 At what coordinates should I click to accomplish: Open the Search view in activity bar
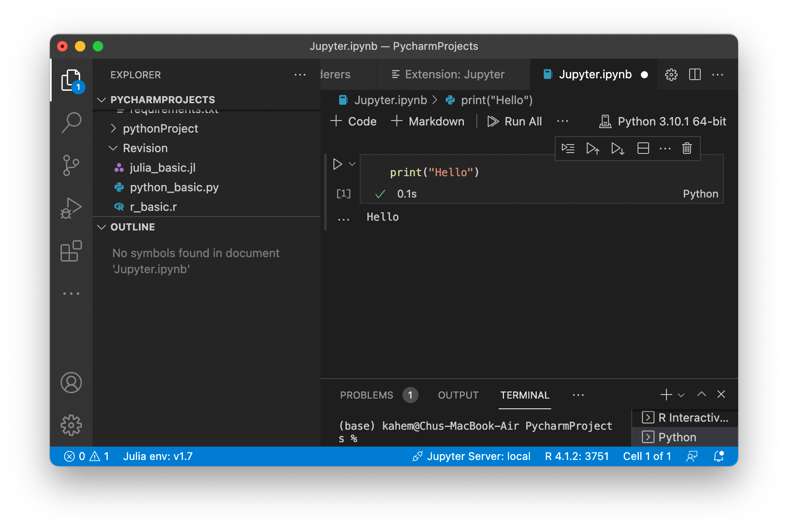click(71, 122)
